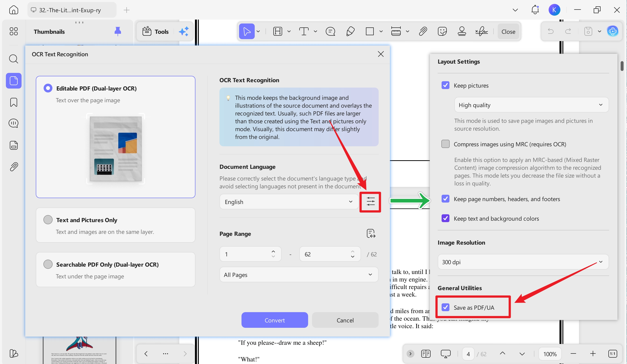Select the Text box tool
This screenshot has width=627, height=364.
pos(303,32)
